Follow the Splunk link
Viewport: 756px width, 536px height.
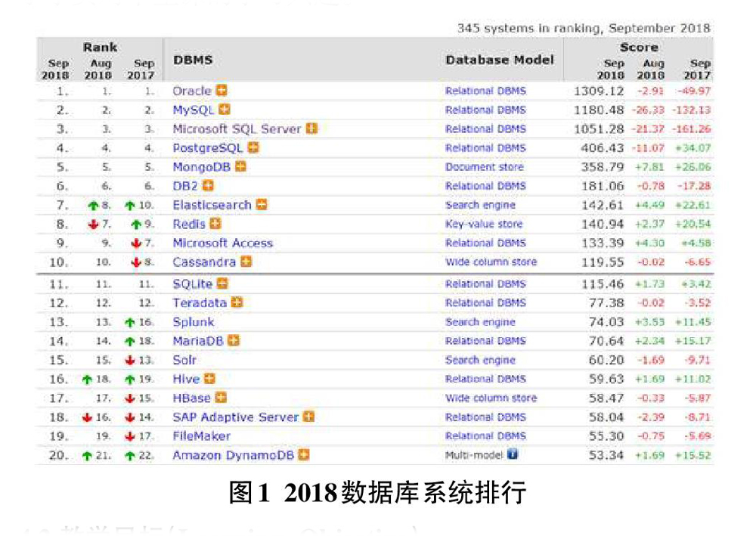194,322
